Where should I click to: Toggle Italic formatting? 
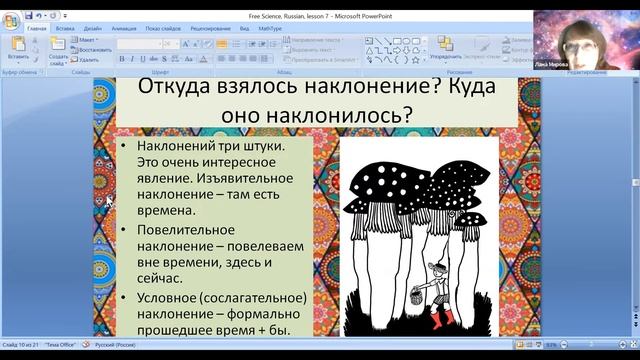pyautogui.click(x=132, y=59)
